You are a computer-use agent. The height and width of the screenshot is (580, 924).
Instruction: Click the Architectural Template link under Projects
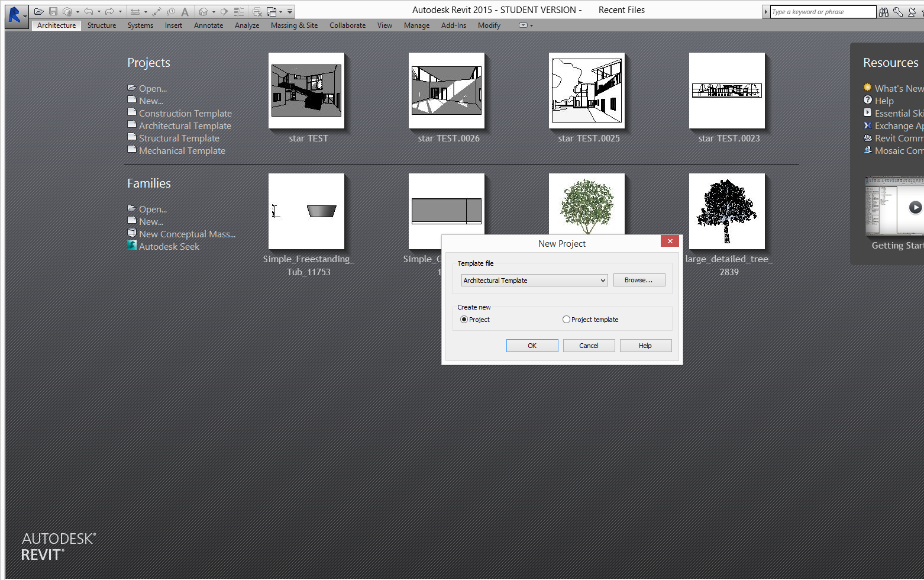pos(185,125)
